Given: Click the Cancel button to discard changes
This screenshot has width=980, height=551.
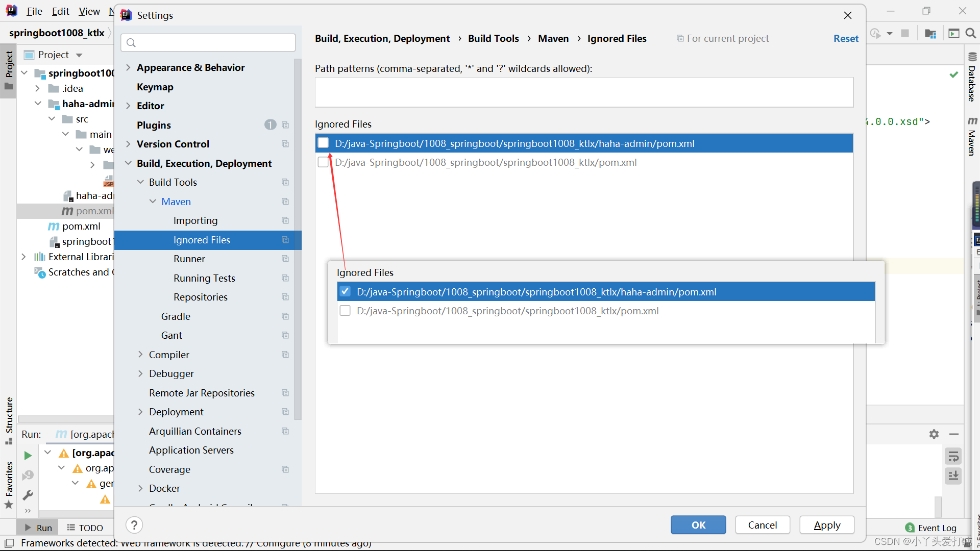Looking at the screenshot, I should pos(762,525).
